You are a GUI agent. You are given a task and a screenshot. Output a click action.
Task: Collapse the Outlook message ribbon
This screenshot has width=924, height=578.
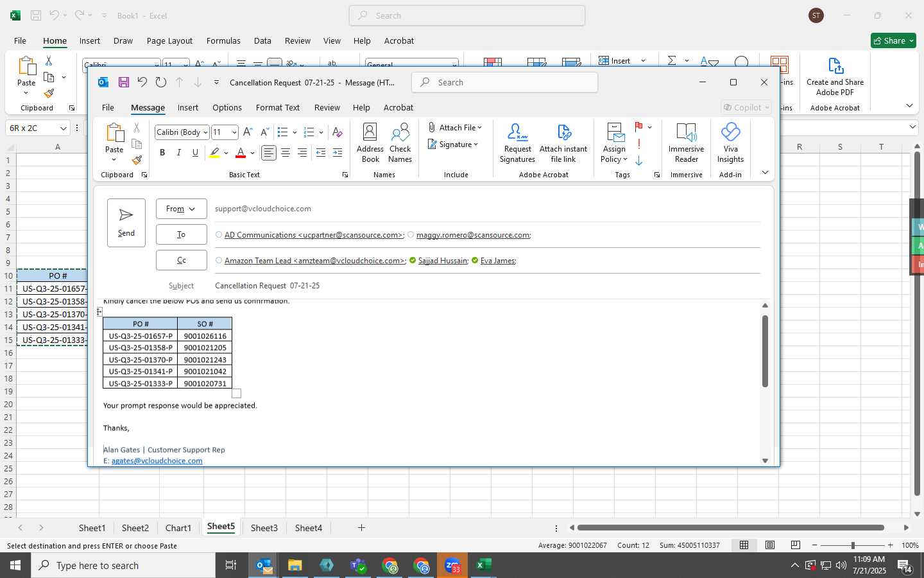click(765, 172)
